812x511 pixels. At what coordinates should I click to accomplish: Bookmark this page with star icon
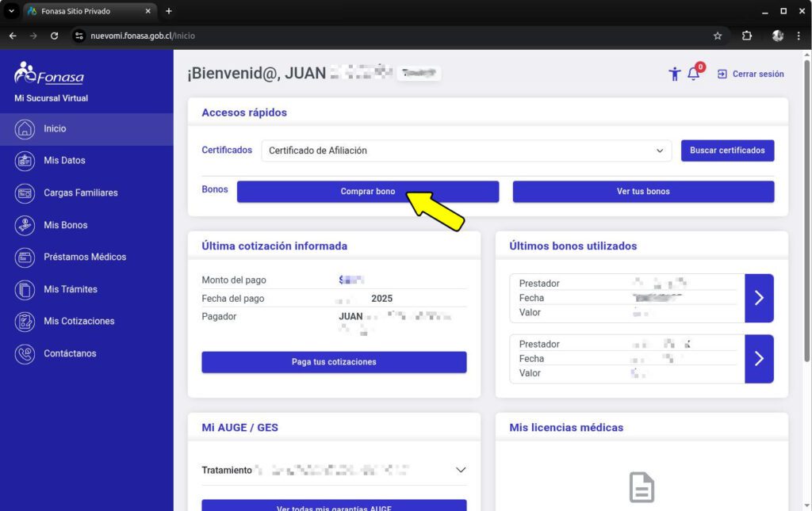pyautogui.click(x=717, y=36)
